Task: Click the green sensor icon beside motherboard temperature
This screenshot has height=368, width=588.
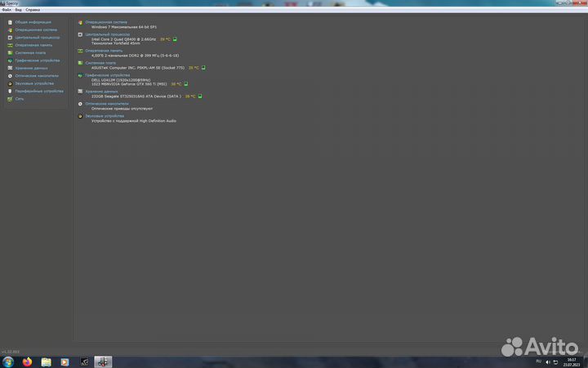Action: [x=203, y=68]
